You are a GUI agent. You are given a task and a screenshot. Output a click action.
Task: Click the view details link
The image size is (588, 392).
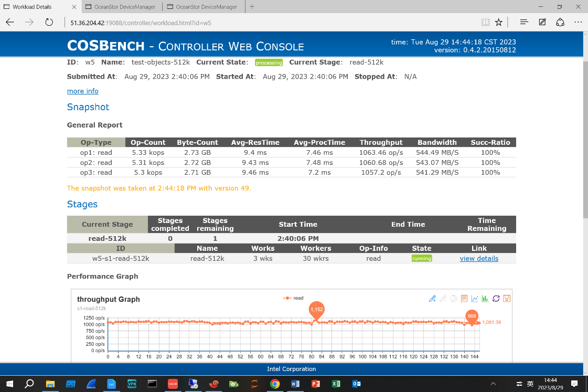[479, 259]
